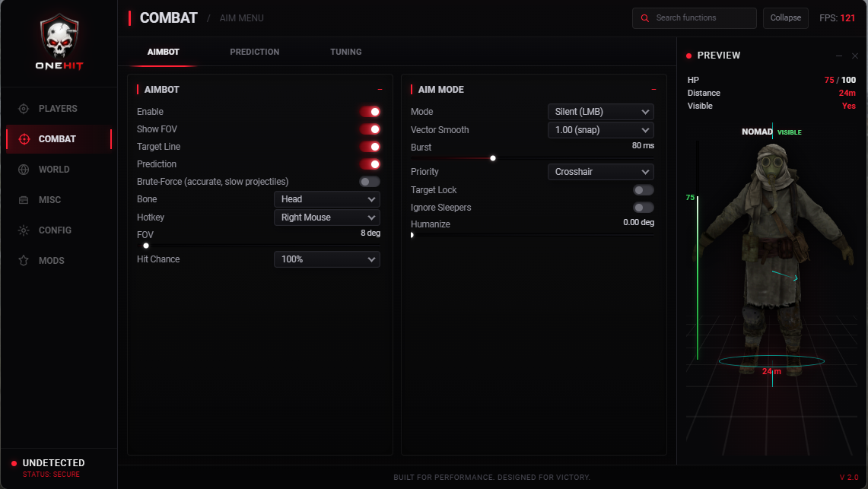The width and height of the screenshot is (868, 489).
Task: Click the NOMAD character model preview
Action: coord(771,260)
